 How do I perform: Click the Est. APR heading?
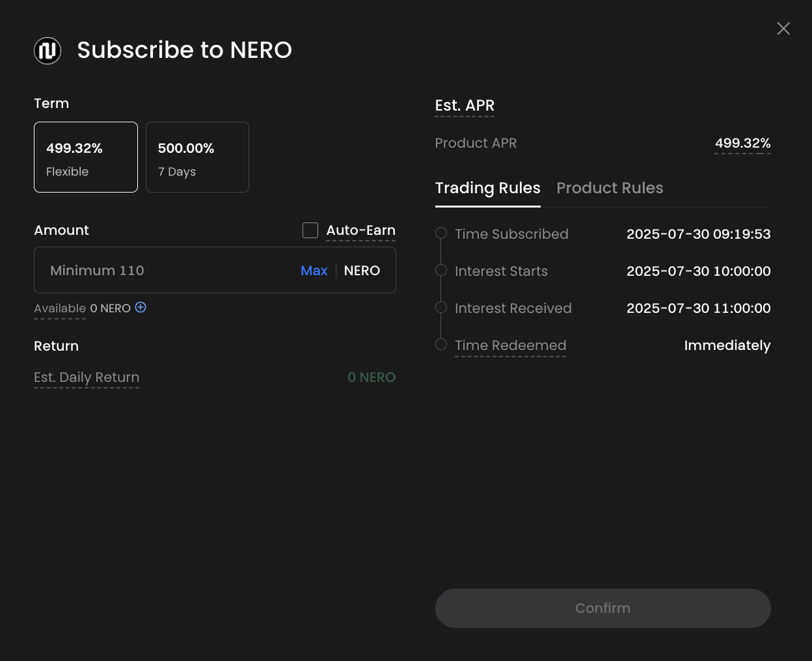(x=465, y=105)
